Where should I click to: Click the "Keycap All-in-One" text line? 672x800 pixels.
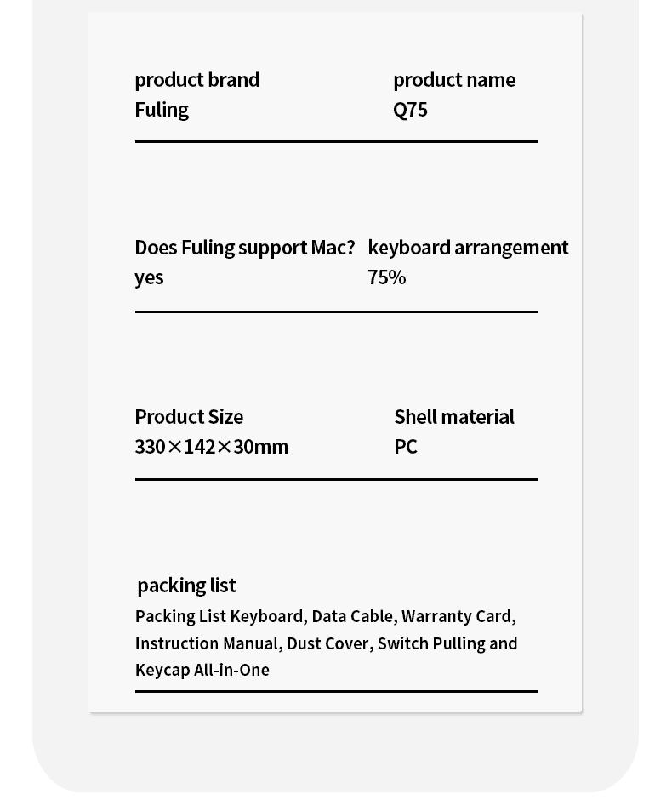(x=202, y=670)
